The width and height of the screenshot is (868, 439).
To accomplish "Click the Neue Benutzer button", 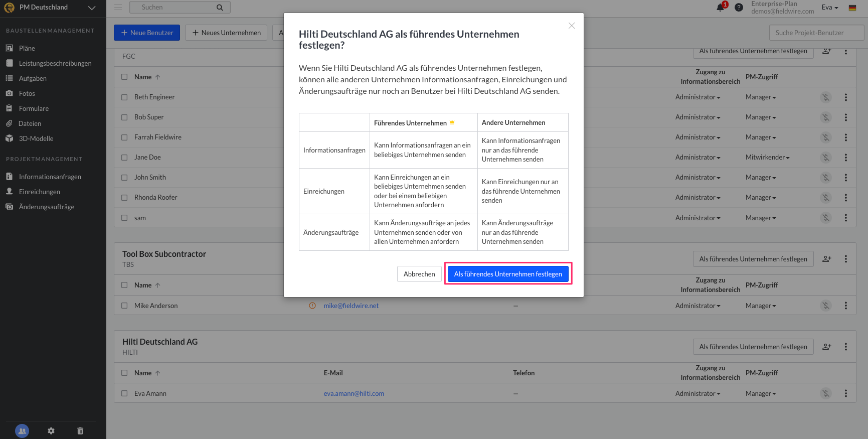I will click(x=147, y=33).
